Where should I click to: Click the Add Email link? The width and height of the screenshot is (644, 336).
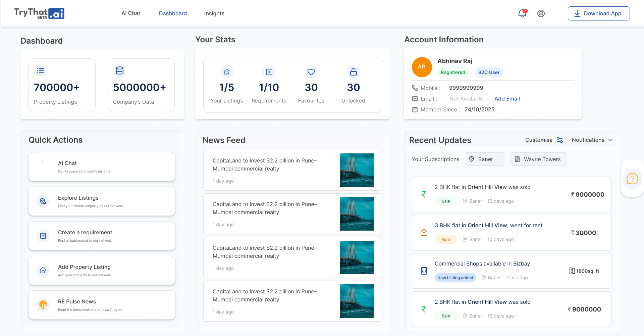click(507, 99)
